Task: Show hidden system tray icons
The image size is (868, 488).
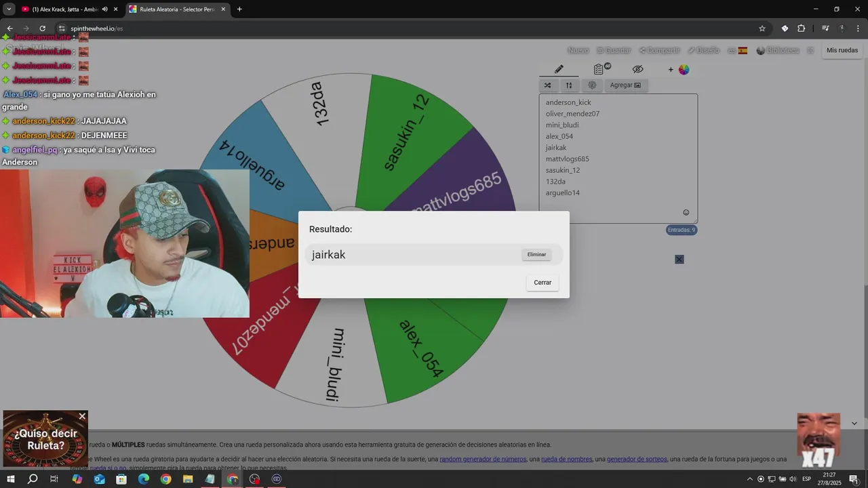Action: click(x=749, y=479)
